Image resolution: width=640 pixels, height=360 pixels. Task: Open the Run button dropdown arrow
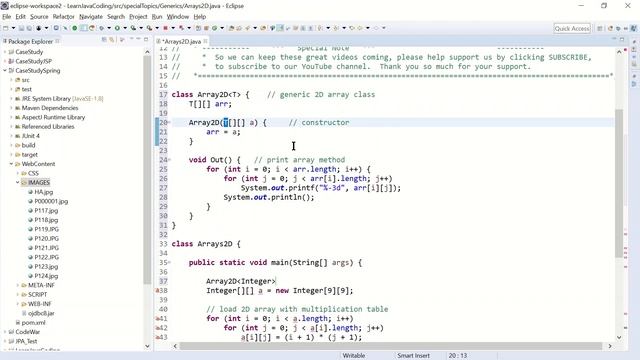[125, 28]
